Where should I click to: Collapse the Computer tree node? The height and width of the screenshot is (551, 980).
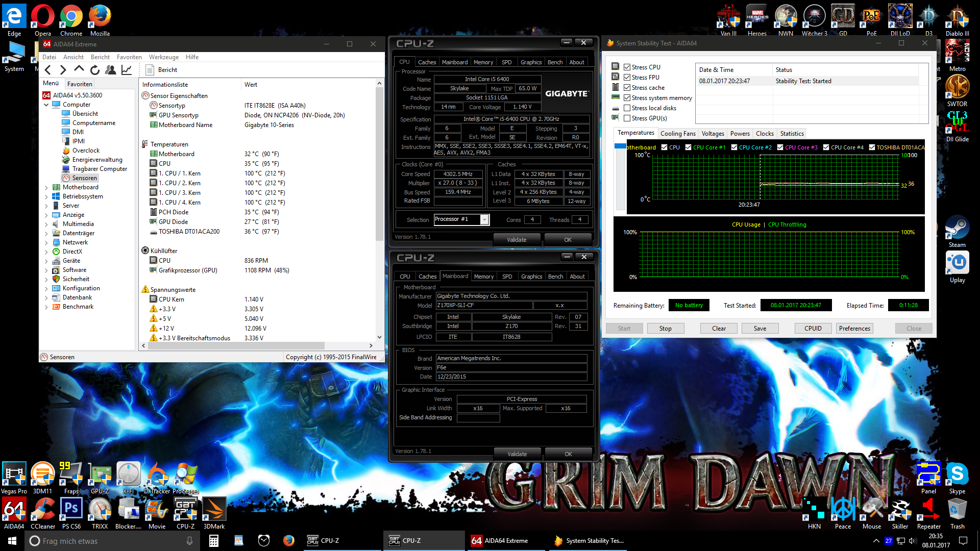pyautogui.click(x=46, y=105)
